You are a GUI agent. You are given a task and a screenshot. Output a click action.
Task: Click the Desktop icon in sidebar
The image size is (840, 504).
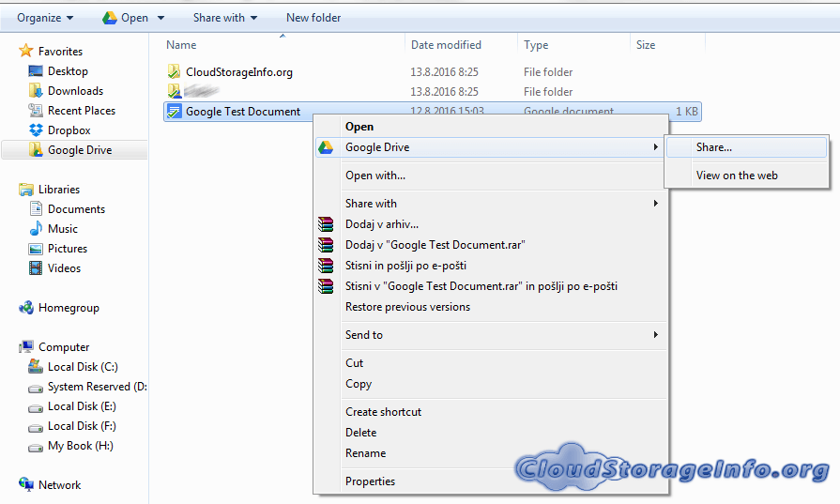[x=36, y=70]
